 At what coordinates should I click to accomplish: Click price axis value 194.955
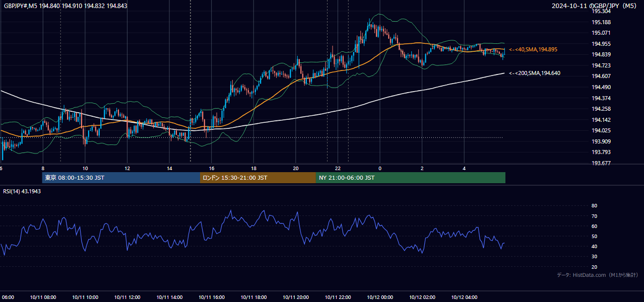tap(601, 44)
